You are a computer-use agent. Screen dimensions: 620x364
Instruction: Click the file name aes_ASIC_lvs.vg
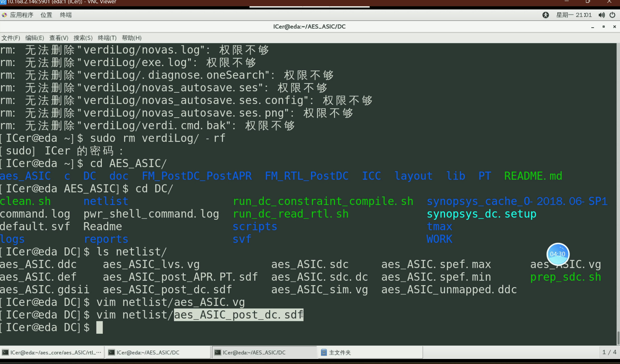tap(151, 265)
